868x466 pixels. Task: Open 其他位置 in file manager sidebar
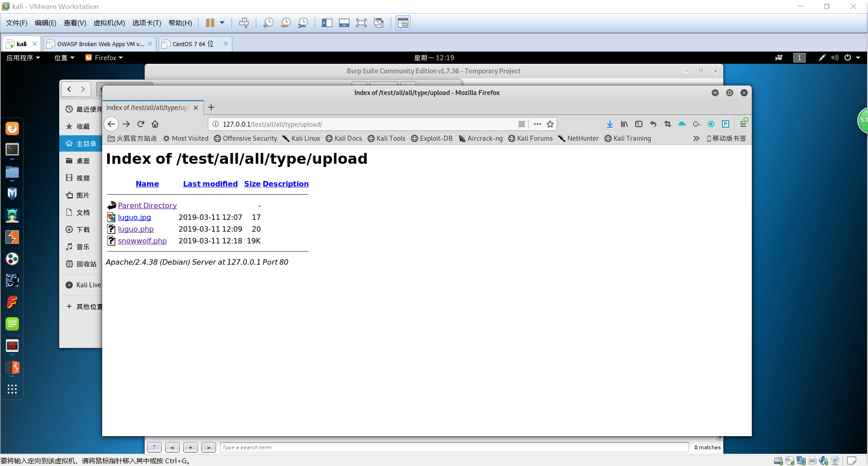click(x=81, y=307)
